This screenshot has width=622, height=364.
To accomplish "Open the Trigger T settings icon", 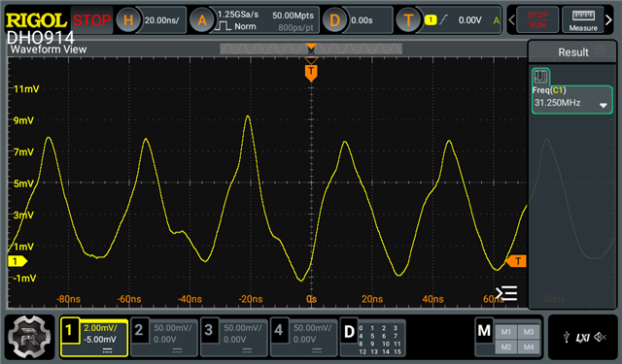I will click(x=408, y=19).
